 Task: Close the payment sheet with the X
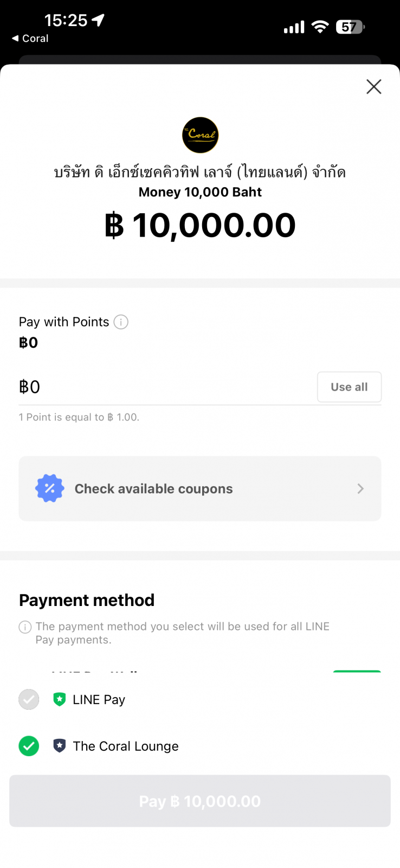point(373,87)
